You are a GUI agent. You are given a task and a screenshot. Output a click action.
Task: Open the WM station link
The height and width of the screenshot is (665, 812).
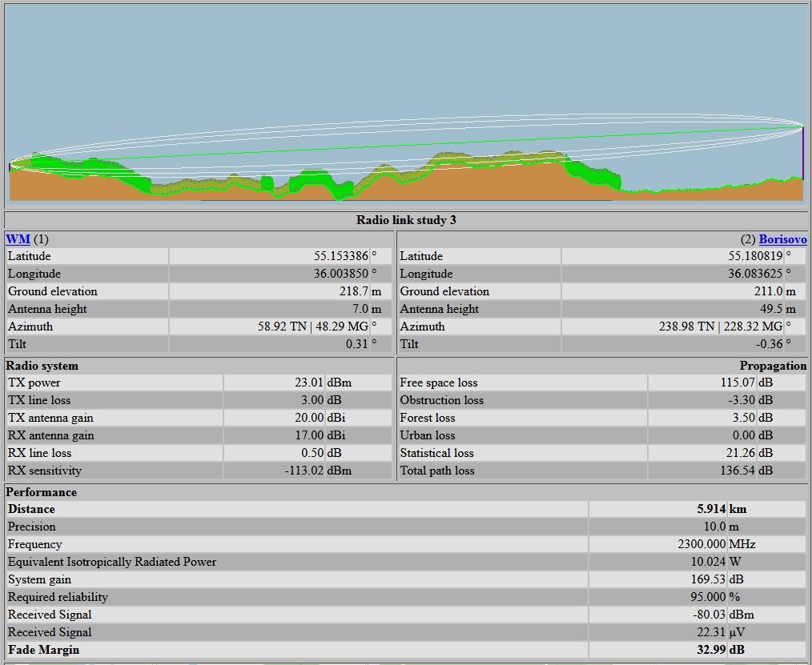18,239
